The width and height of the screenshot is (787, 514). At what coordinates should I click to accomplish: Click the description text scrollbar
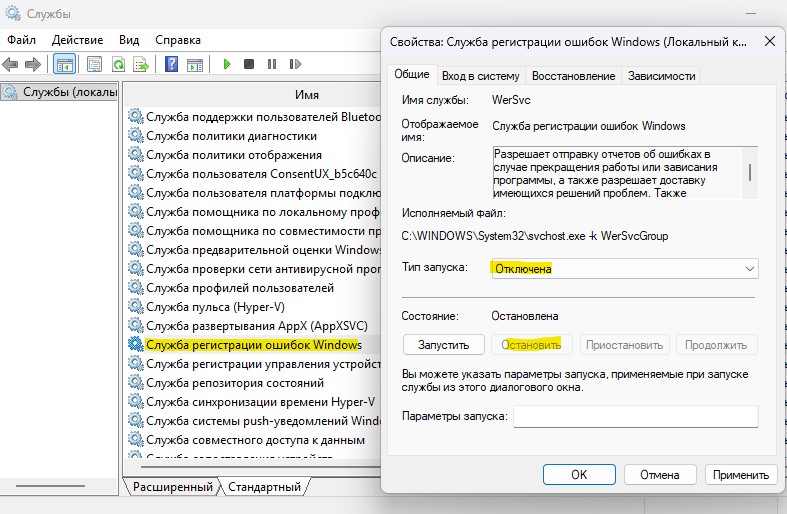click(x=750, y=172)
